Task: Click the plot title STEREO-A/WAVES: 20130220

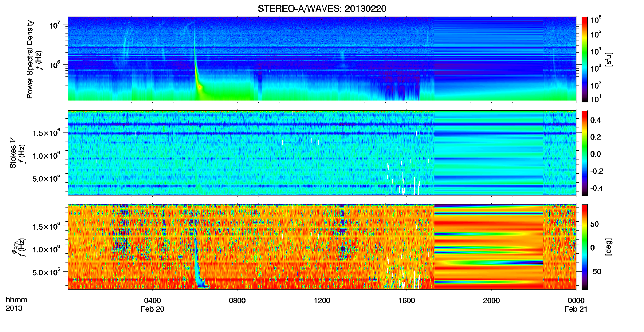Action: tap(322, 9)
